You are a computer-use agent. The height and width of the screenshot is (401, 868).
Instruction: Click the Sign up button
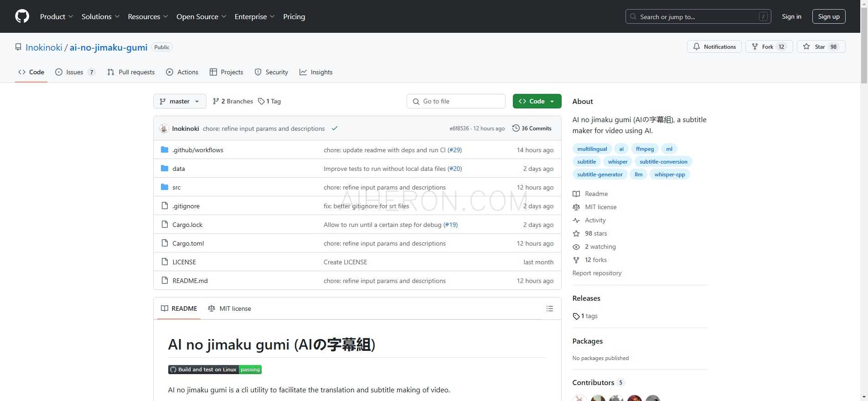click(828, 16)
